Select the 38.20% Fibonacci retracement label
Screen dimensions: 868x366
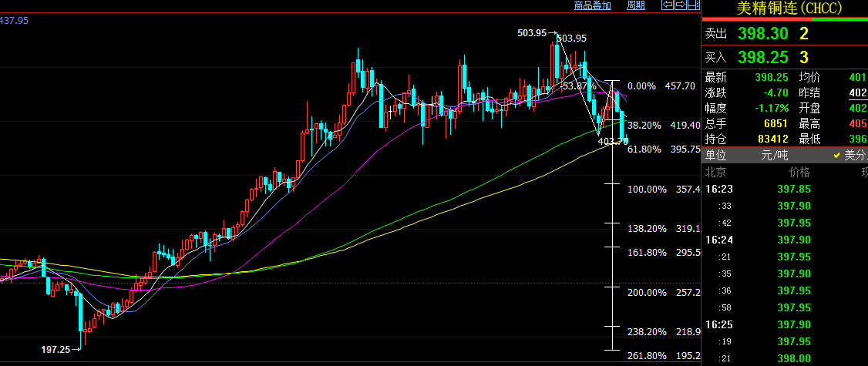click(x=644, y=125)
